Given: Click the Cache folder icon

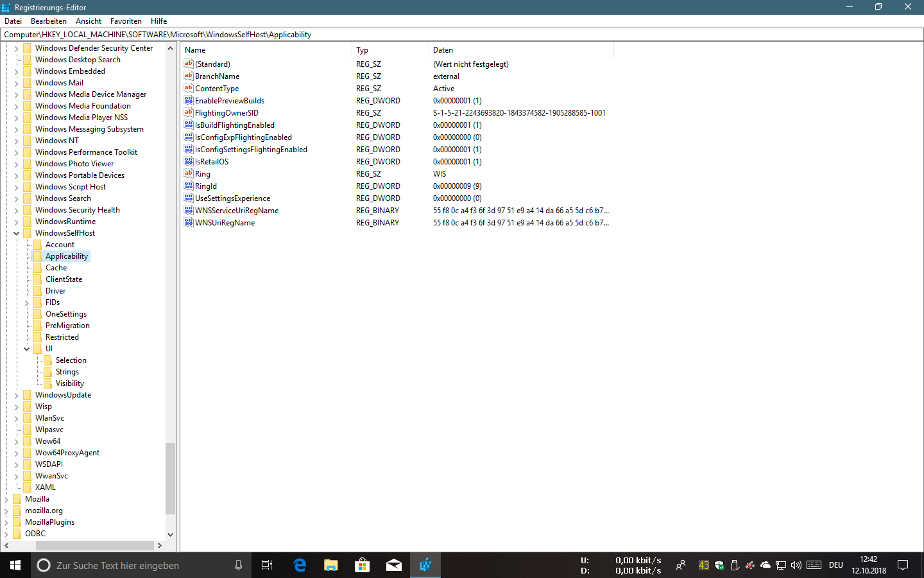Looking at the screenshot, I should 37,268.
